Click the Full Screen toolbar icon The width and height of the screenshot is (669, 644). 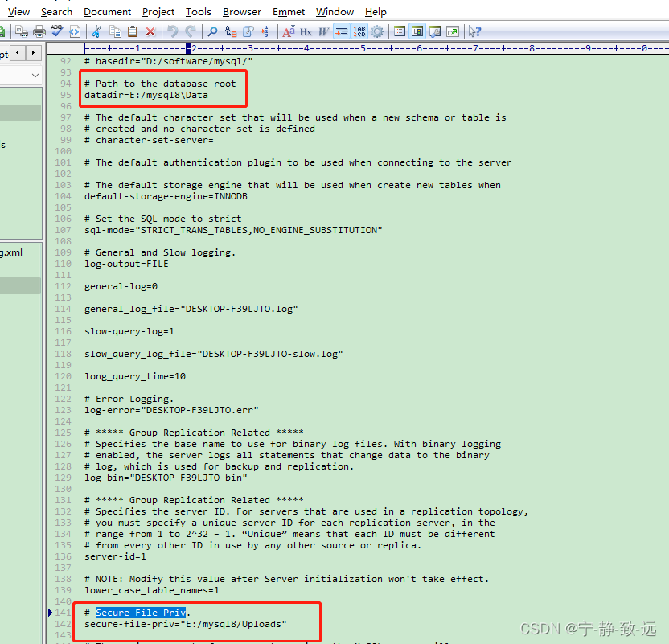453,31
